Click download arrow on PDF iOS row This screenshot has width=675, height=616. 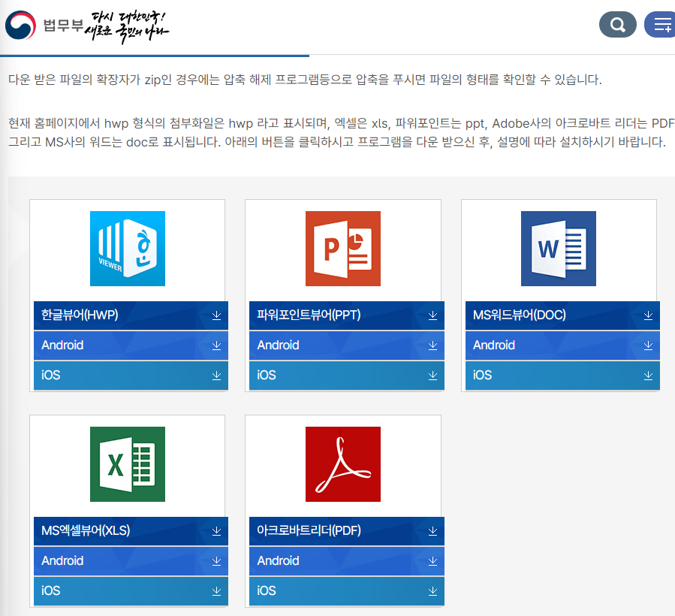432,591
